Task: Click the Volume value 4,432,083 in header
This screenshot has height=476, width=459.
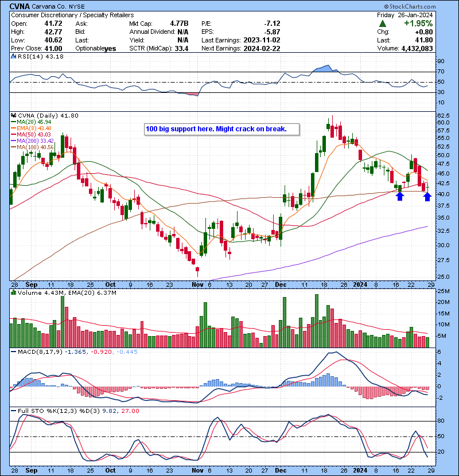Action: tap(417, 49)
